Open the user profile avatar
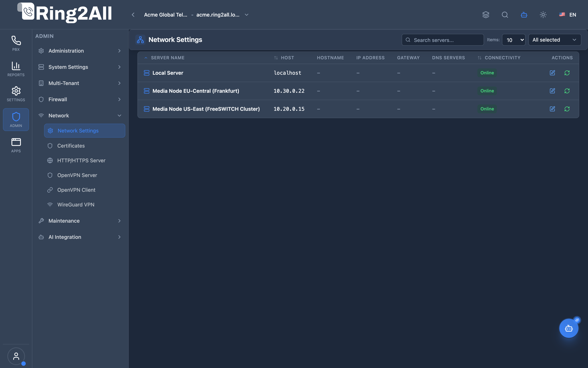The width and height of the screenshot is (588, 368). (x=16, y=356)
